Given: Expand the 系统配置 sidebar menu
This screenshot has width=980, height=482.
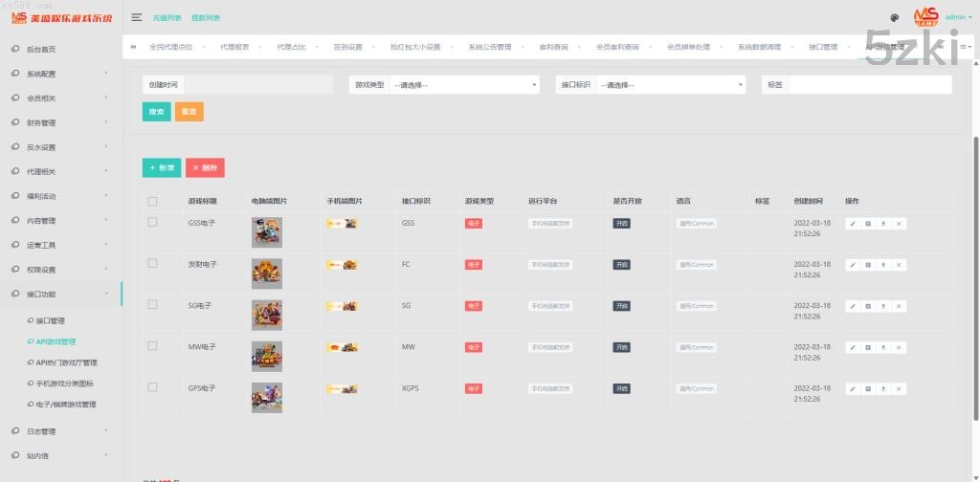Looking at the screenshot, I should coord(57,74).
